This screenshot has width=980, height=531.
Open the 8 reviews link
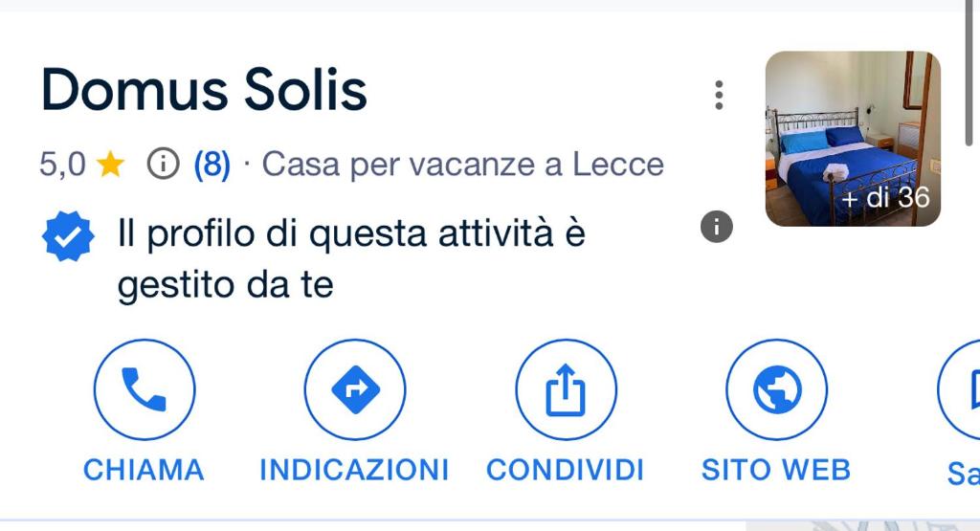(212, 166)
